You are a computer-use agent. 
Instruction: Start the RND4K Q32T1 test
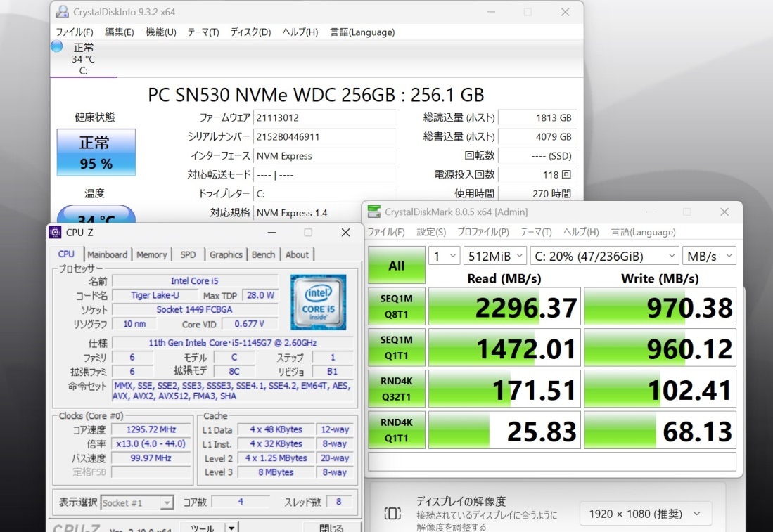[397, 389]
